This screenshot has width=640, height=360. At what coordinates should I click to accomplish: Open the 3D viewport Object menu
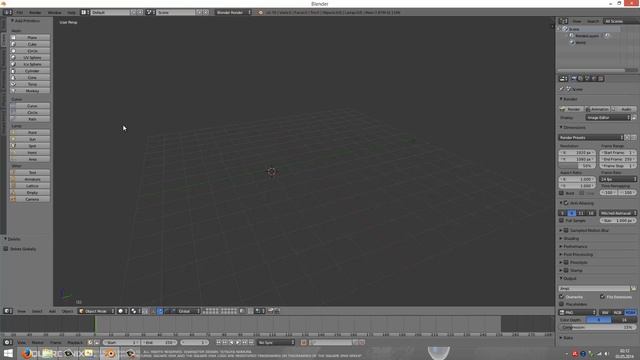(67, 311)
